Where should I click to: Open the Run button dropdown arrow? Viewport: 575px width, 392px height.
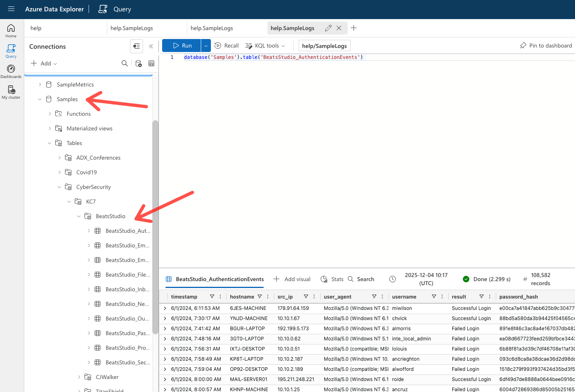click(x=206, y=45)
